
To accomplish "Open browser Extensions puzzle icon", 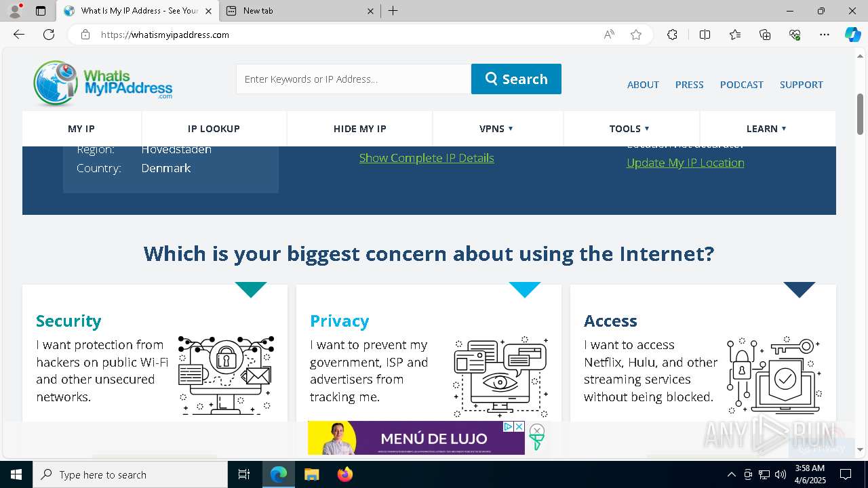I will pyautogui.click(x=672, y=35).
